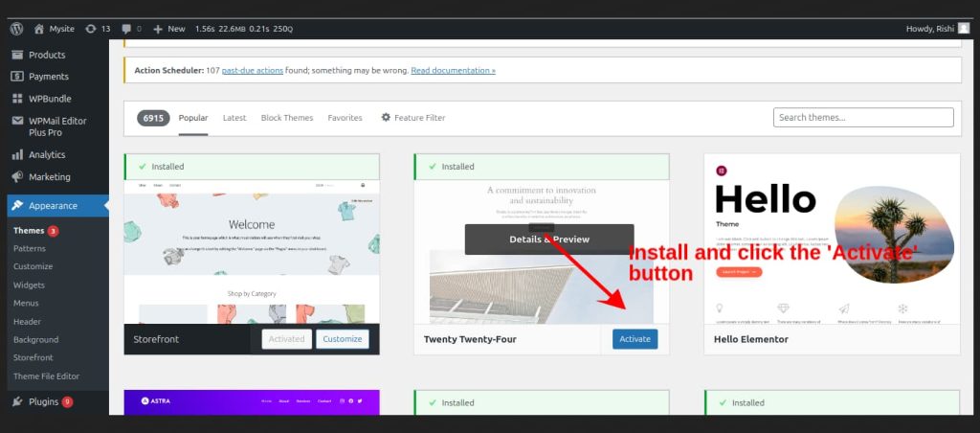
Task: Open Howdy, Rishi user avatar
Action: tap(964, 29)
